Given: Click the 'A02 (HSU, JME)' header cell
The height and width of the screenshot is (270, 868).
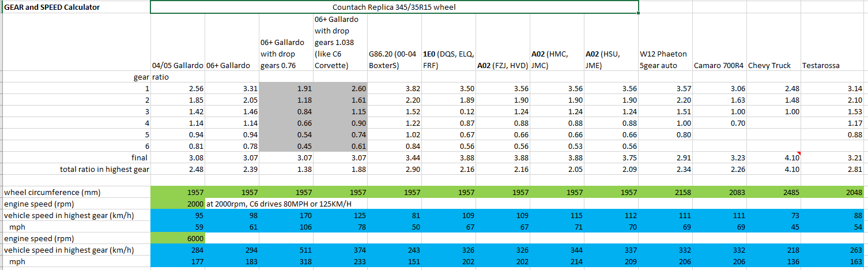Looking at the screenshot, I should (611, 42).
